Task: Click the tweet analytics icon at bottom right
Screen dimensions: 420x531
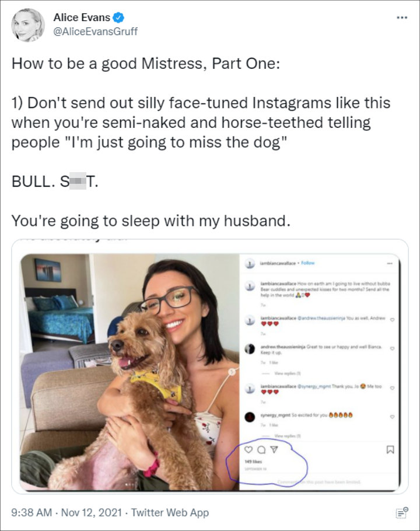Action: (402, 512)
